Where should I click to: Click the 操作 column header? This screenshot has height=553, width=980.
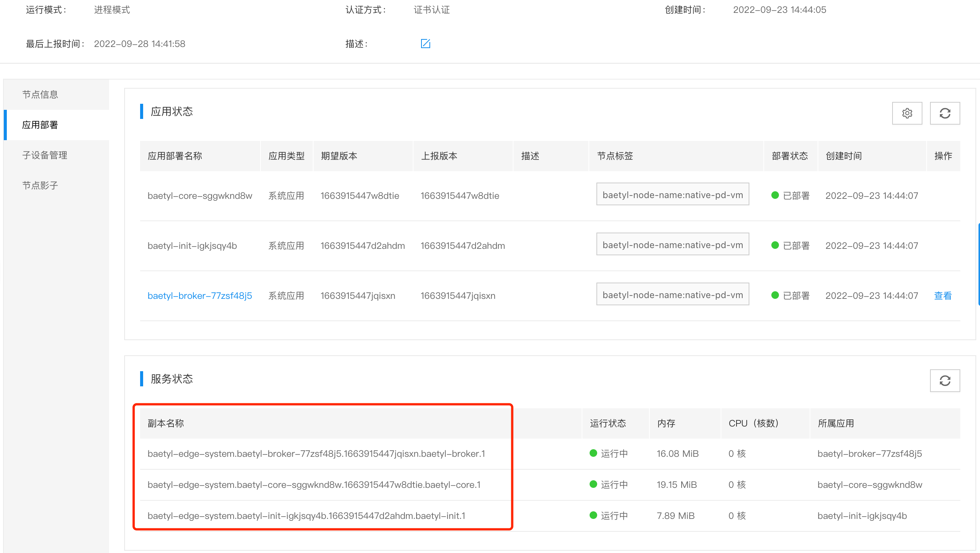tap(944, 156)
